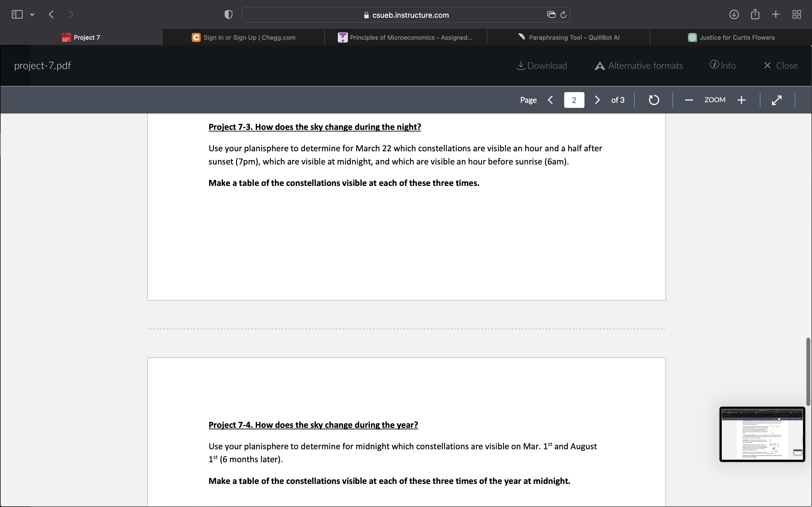The width and height of the screenshot is (812, 507).
Task: Go to the next PDF page
Action: [x=597, y=100]
